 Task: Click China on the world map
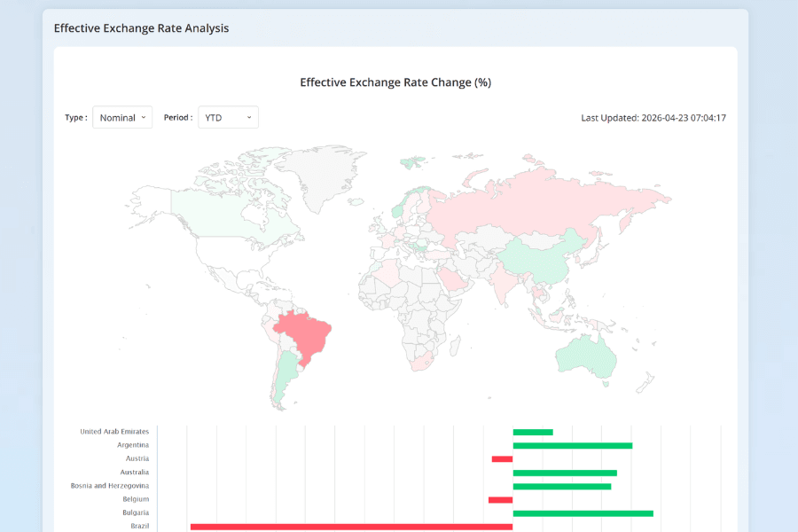[x=539, y=260]
